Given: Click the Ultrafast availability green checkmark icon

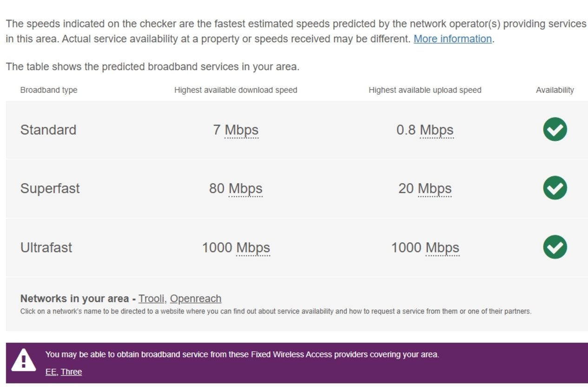Looking at the screenshot, I should (x=555, y=247).
